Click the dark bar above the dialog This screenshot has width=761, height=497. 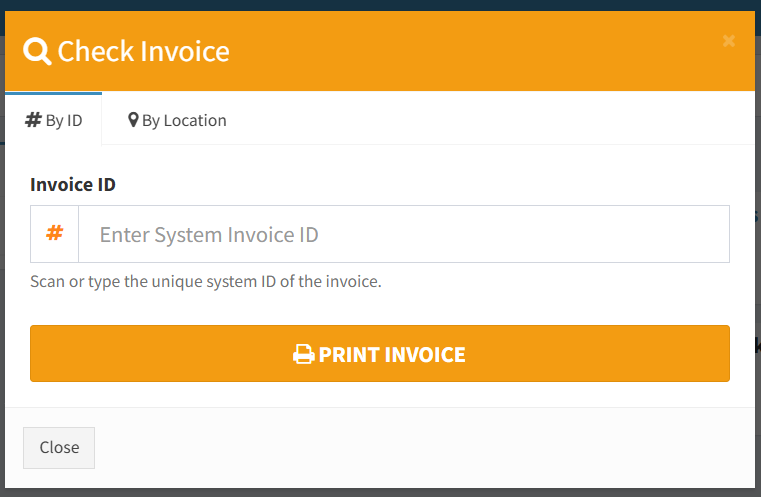tap(380, 5)
